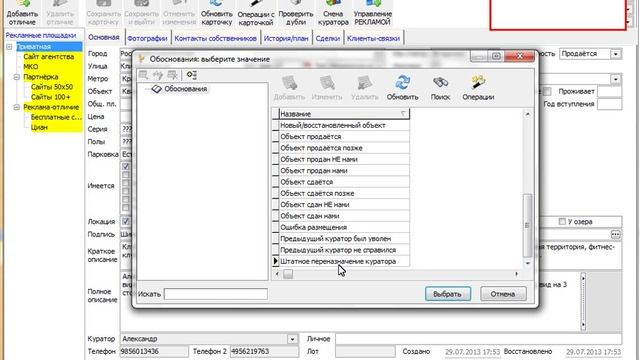This screenshot has height=360, width=640.
Task: Select row Объект продаётся
Action: [x=344, y=137]
